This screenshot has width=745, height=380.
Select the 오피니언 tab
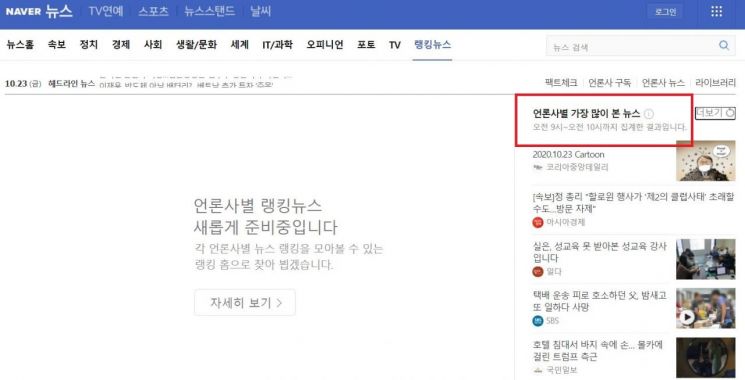[325, 45]
